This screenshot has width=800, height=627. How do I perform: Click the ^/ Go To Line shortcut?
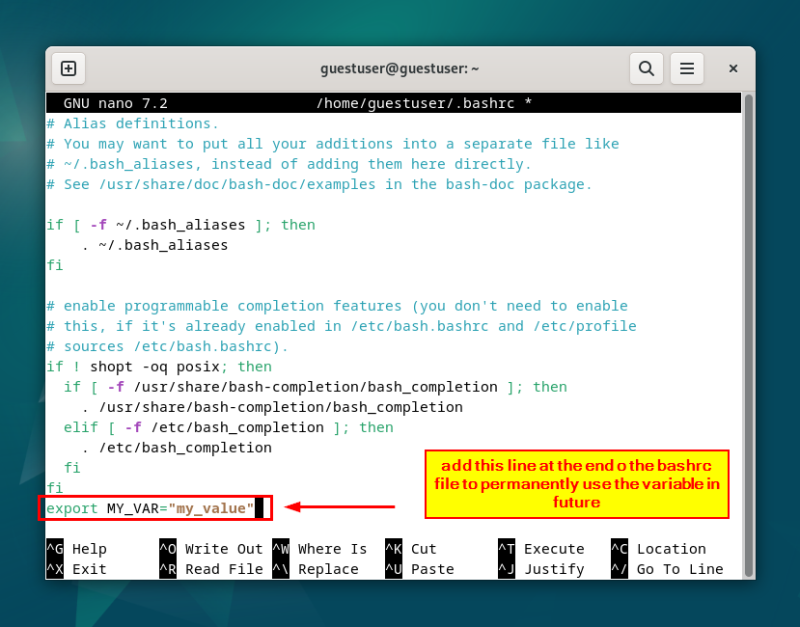click(666, 569)
